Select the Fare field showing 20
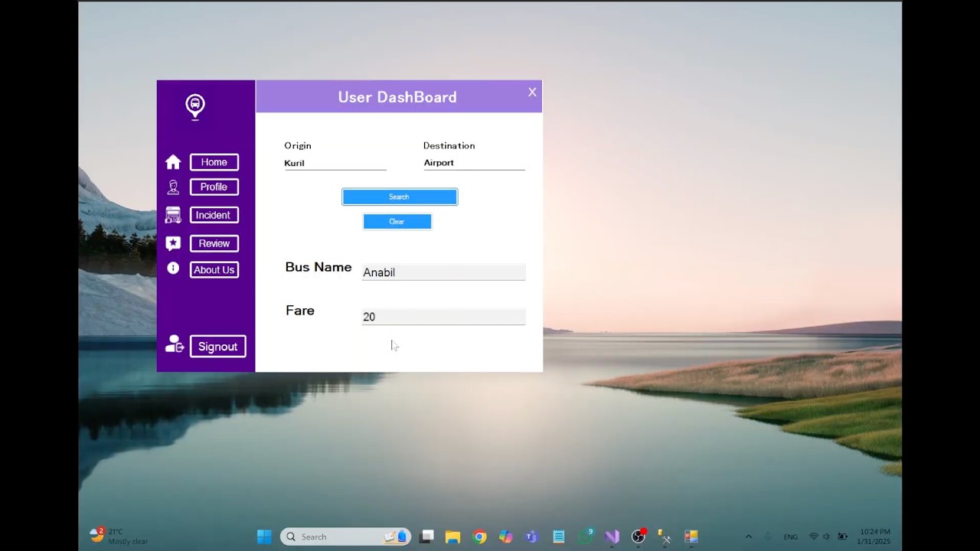This screenshot has width=980, height=551. 443,317
